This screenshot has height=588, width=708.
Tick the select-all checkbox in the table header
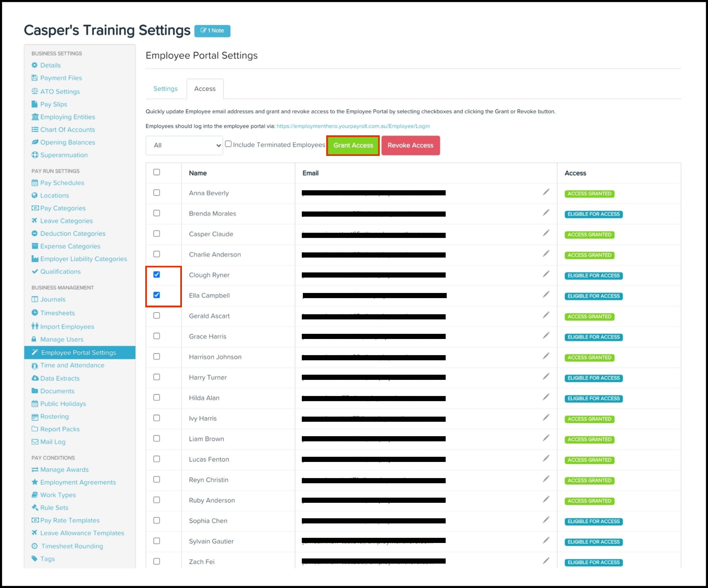(157, 172)
